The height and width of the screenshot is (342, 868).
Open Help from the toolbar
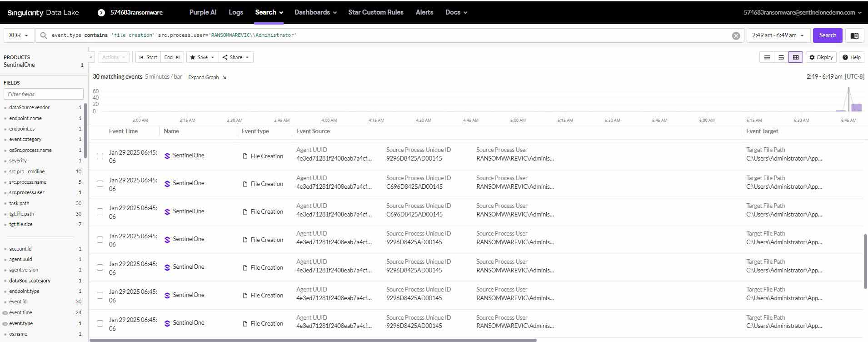(x=852, y=57)
